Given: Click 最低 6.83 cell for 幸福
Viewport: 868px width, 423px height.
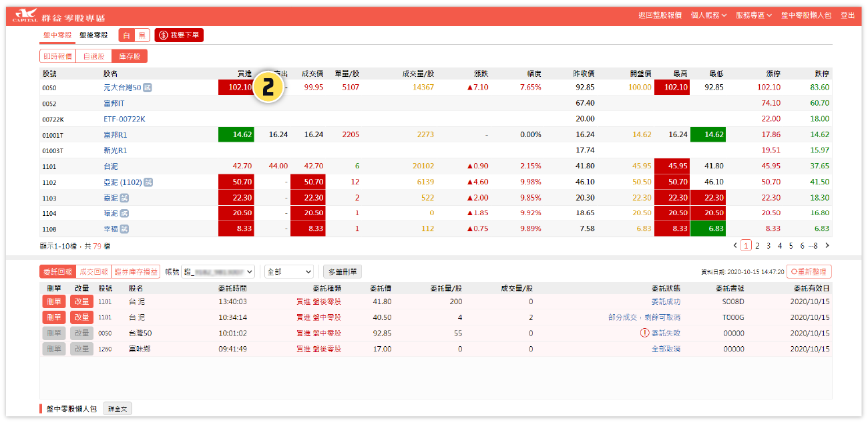Looking at the screenshot, I should pyautogui.click(x=707, y=229).
